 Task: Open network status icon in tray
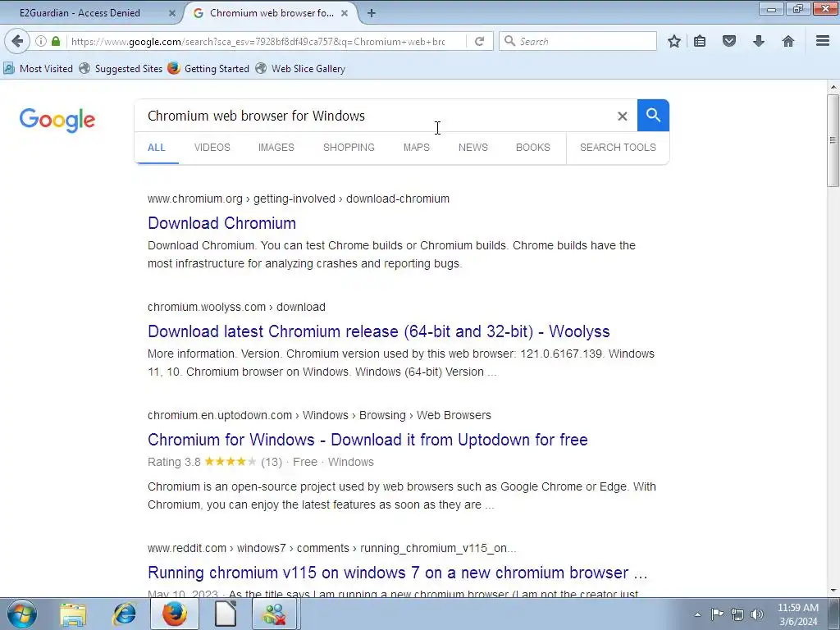pos(737,614)
